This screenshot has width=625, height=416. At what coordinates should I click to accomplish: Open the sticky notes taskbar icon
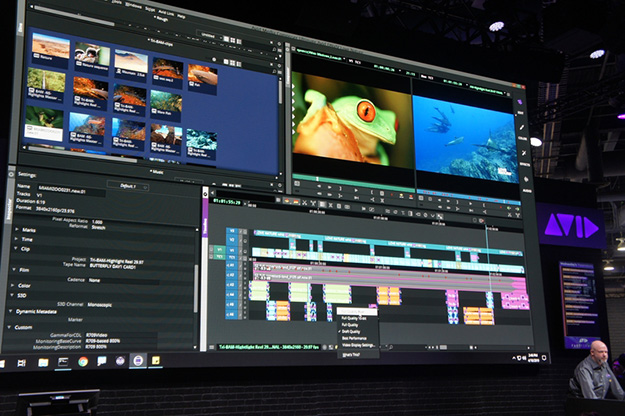click(156, 359)
